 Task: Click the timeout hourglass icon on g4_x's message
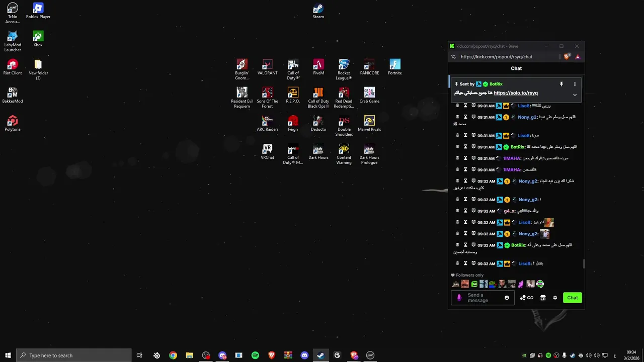465,211
